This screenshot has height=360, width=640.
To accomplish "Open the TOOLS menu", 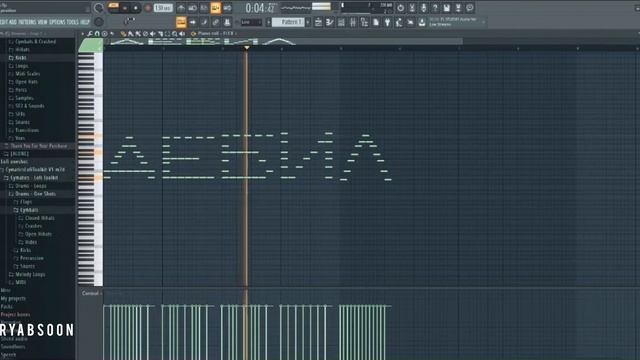I will [x=73, y=22].
